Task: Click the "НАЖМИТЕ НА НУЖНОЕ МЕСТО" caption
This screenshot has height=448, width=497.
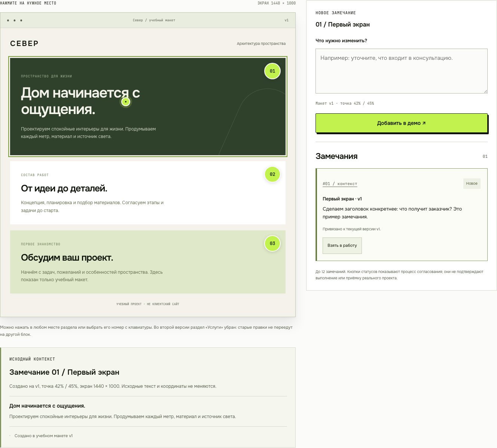Action: [x=28, y=3]
